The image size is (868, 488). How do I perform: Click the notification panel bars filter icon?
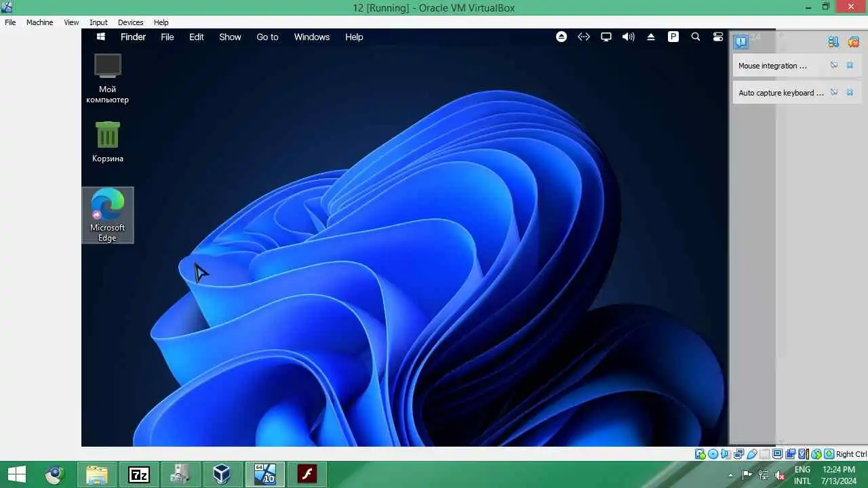click(x=833, y=42)
